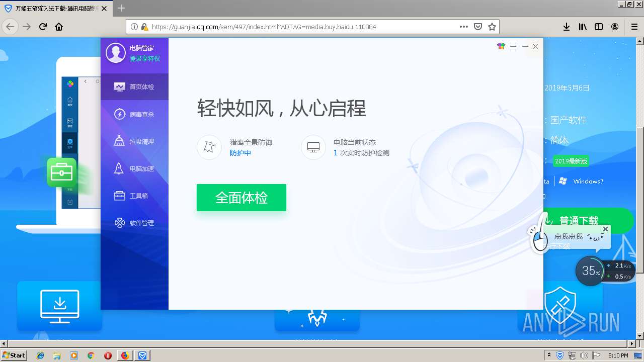Close the 点我点我 tooltip bubble
644x362 pixels.
coord(605,229)
